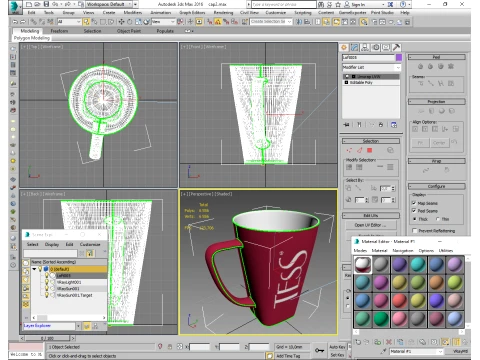Open the Modifiers menu
The height and width of the screenshot is (360, 480).
pos(133,13)
